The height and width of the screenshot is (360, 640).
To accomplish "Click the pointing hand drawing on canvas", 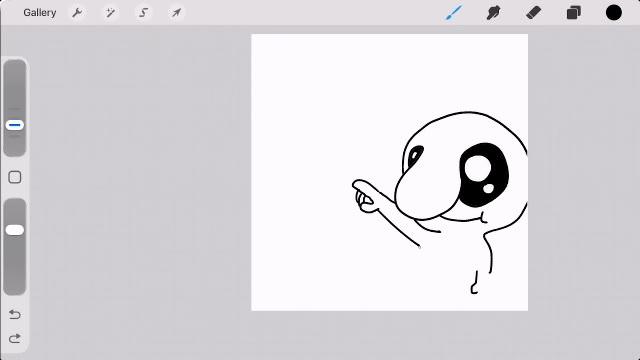I will click(367, 196).
